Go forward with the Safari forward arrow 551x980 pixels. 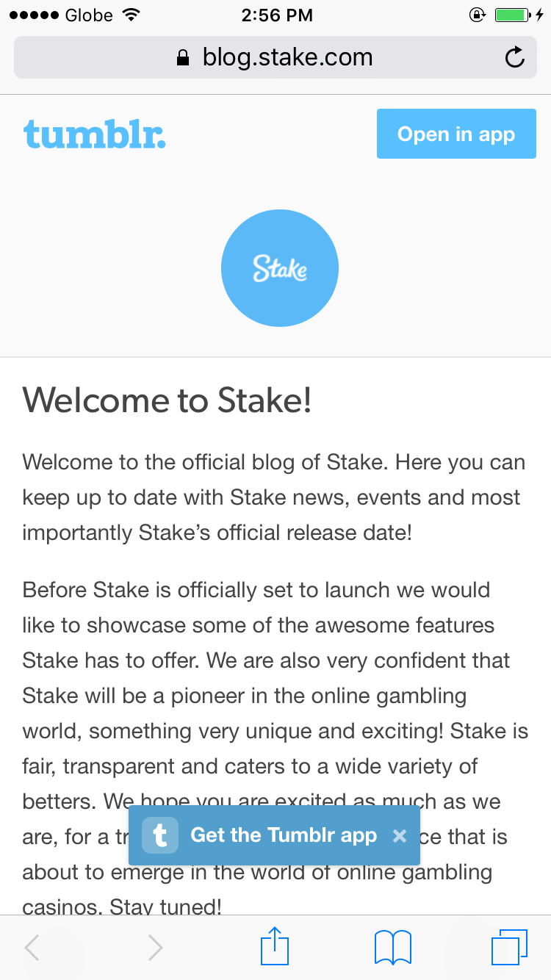[155, 948]
